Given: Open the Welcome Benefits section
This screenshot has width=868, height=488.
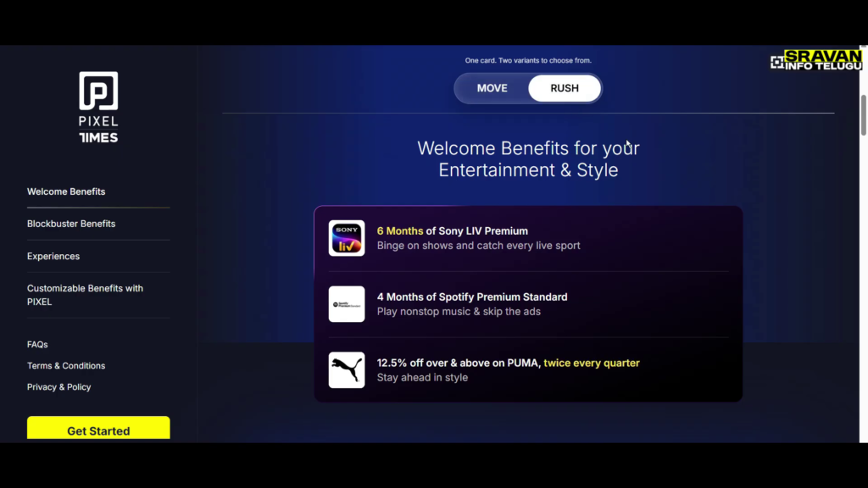Looking at the screenshot, I should tap(66, 191).
